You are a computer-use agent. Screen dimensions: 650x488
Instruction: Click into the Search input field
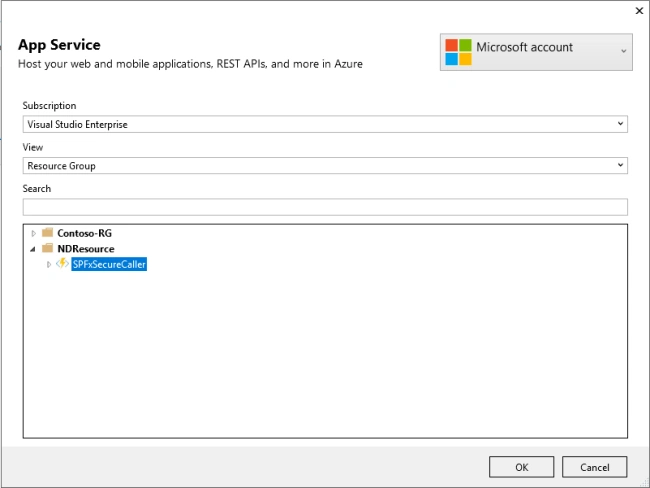325,207
